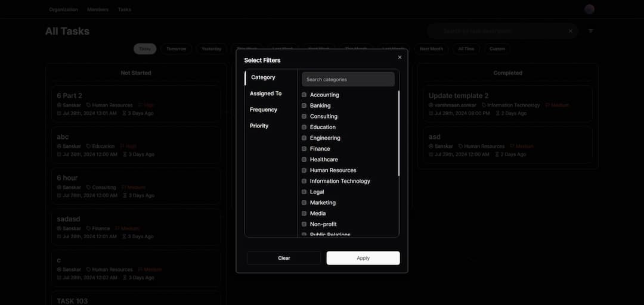The height and width of the screenshot is (305, 644).
Task: Enable the Banking category filter
Action: click(304, 105)
